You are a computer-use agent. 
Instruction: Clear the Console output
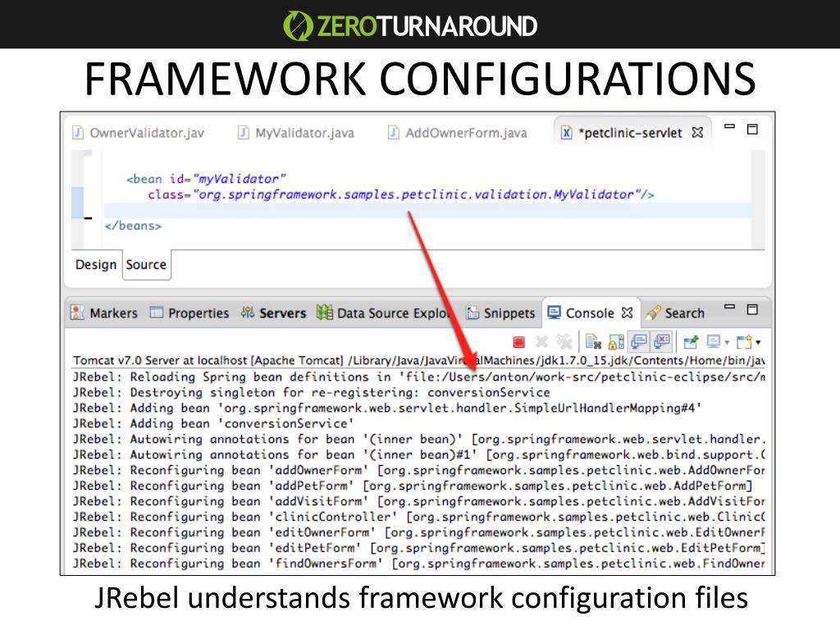click(x=593, y=341)
